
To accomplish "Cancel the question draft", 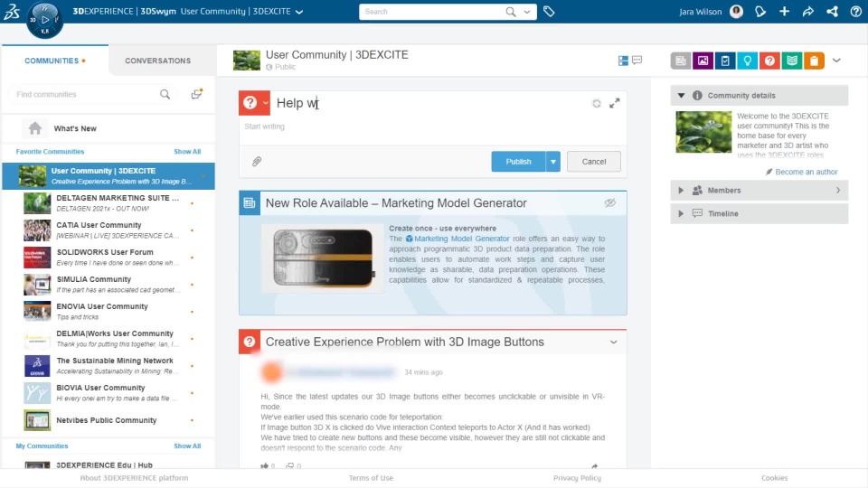I will click(594, 162).
